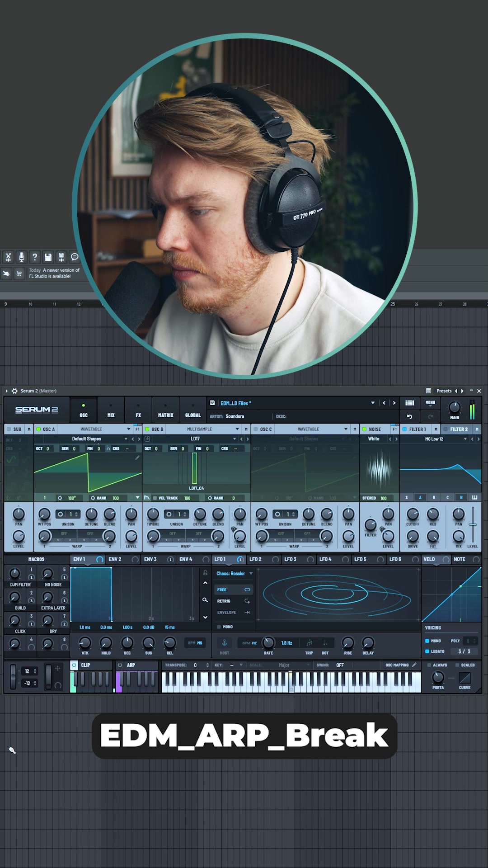Image resolution: width=488 pixels, height=868 pixels.
Task: Open the EDM_LD Flies preset dropdown arrow
Action: [373, 403]
